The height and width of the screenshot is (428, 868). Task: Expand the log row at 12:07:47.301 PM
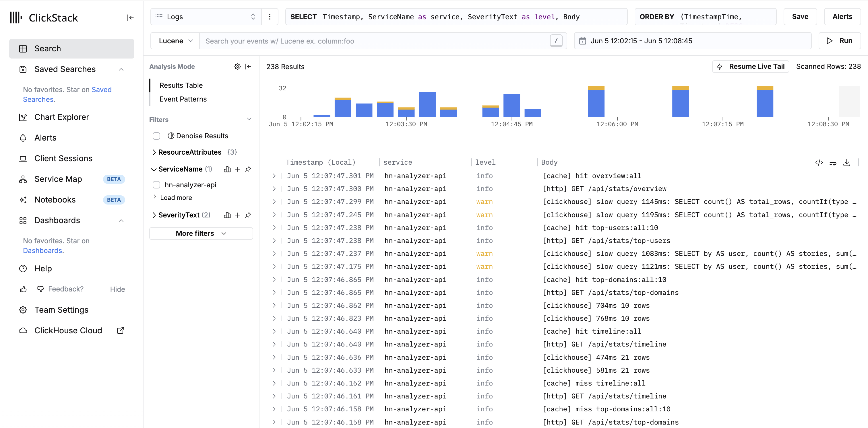tap(274, 176)
